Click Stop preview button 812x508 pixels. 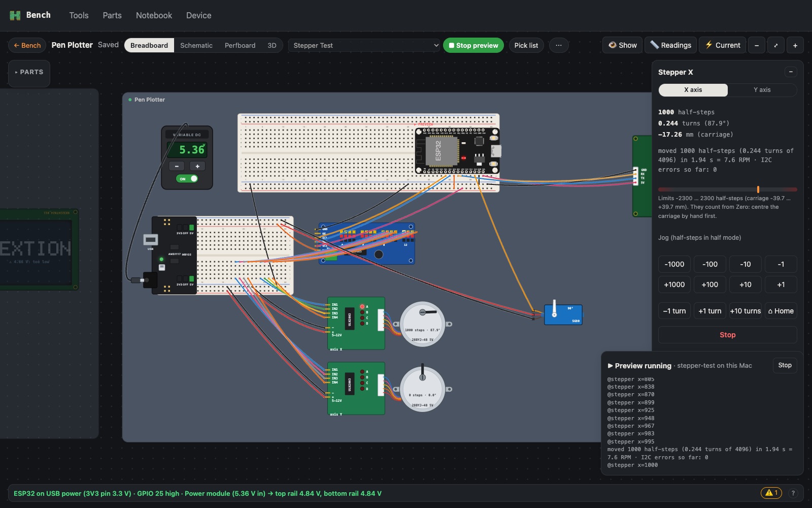coord(473,45)
